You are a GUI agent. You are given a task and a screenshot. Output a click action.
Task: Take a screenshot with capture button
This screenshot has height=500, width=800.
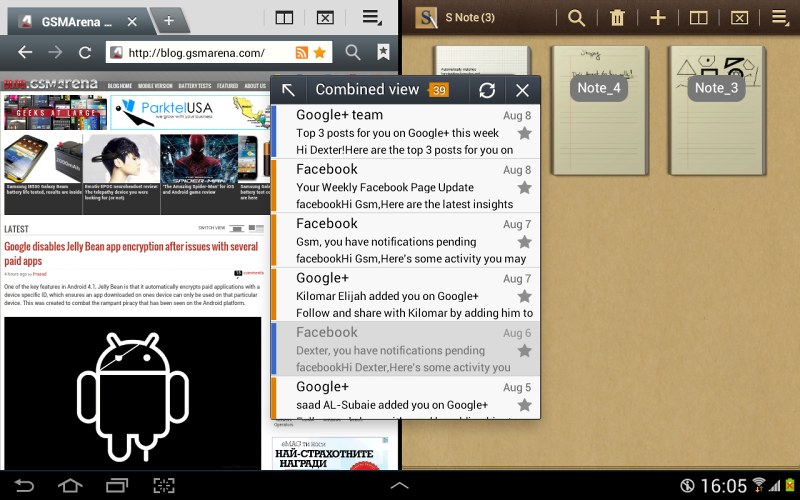tap(164, 485)
